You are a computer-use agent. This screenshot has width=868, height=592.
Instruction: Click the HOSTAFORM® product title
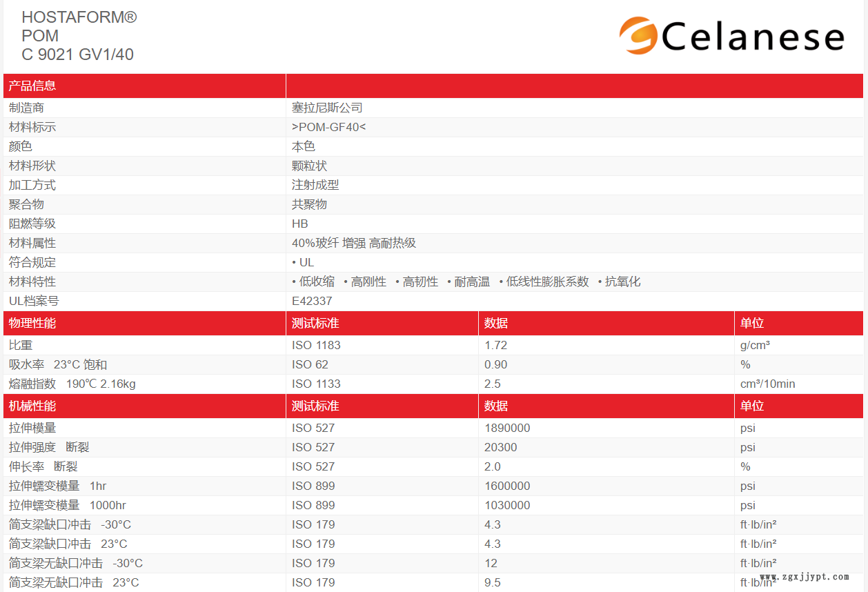click(79, 17)
